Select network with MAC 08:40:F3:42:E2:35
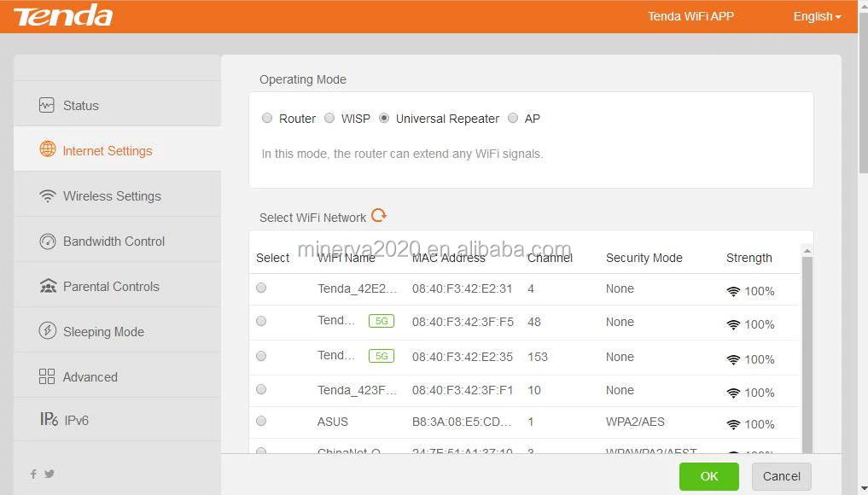The width and height of the screenshot is (868, 495). [261, 356]
